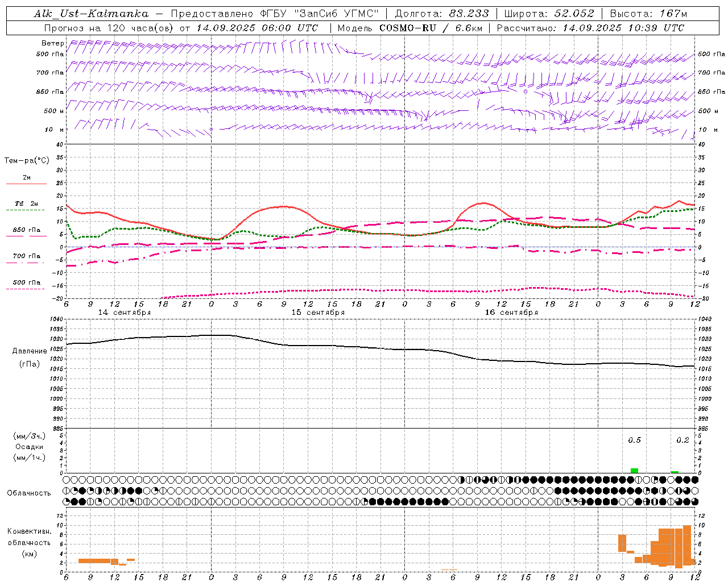Select the (мм/1ч.) precipitation unit label
Screen dimensions: 728x582
tap(29, 458)
